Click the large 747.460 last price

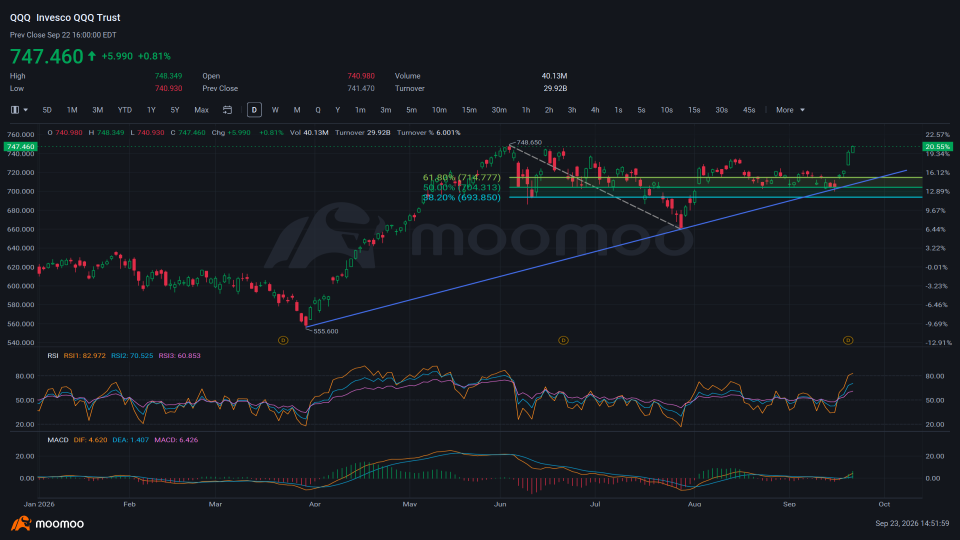47,56
